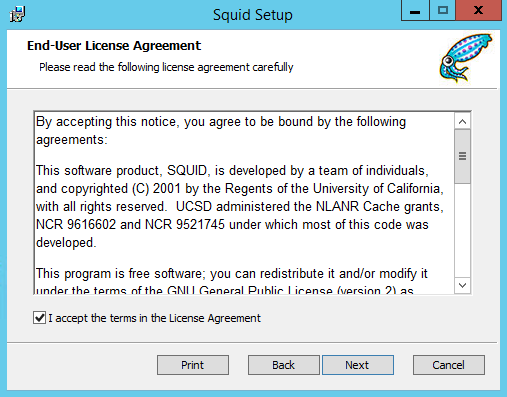Cancel the Squid installation

(x=448, y=365)
